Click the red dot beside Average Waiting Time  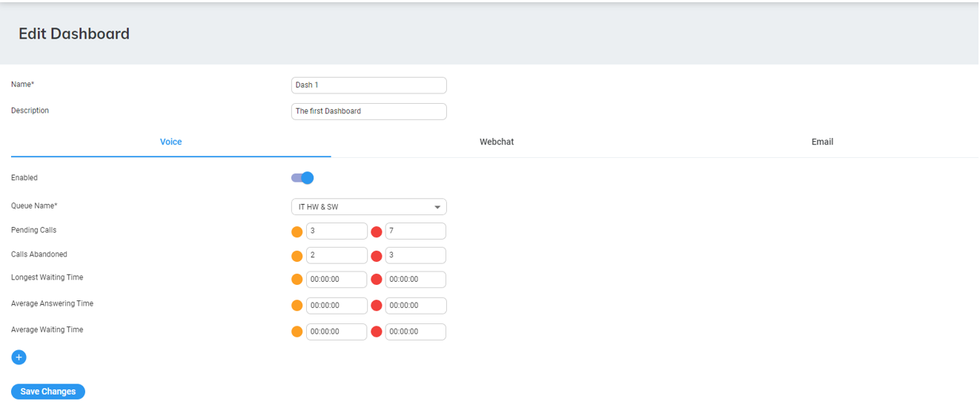pyautogui.click(x=377, y=332)
